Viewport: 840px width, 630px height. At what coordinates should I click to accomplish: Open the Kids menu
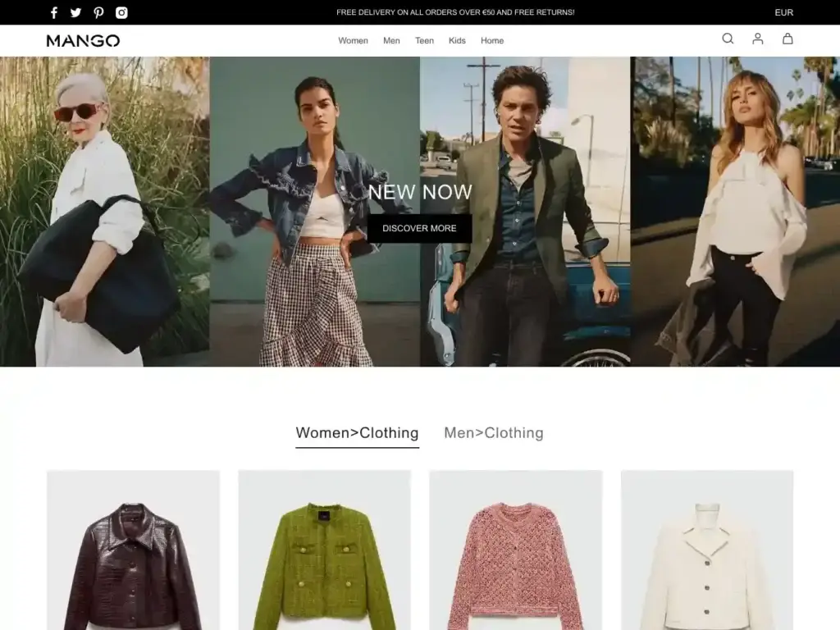(457, 40)
